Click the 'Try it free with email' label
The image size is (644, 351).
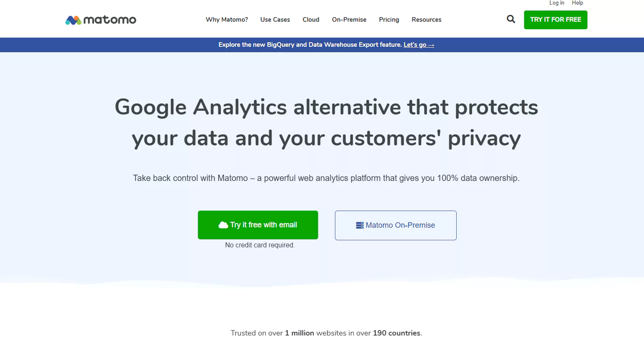tap(263, 225)
